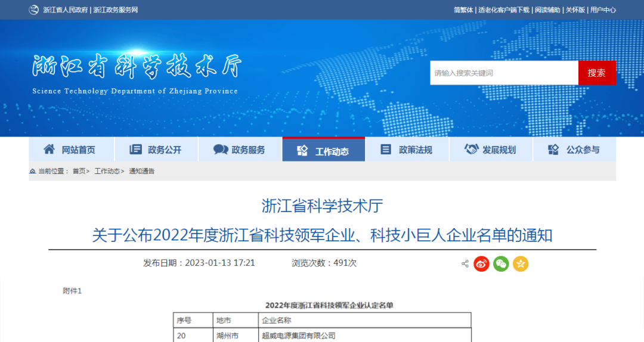
Task: Open 阅读辅助 tool
Action: click(547, 10)
